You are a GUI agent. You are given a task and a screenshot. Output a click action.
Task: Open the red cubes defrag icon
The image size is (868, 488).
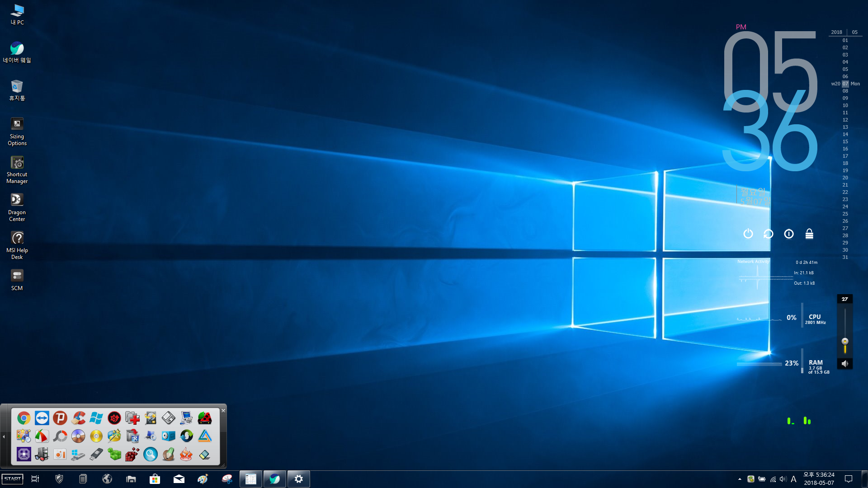pyautogui.click(x=132, y=454)
